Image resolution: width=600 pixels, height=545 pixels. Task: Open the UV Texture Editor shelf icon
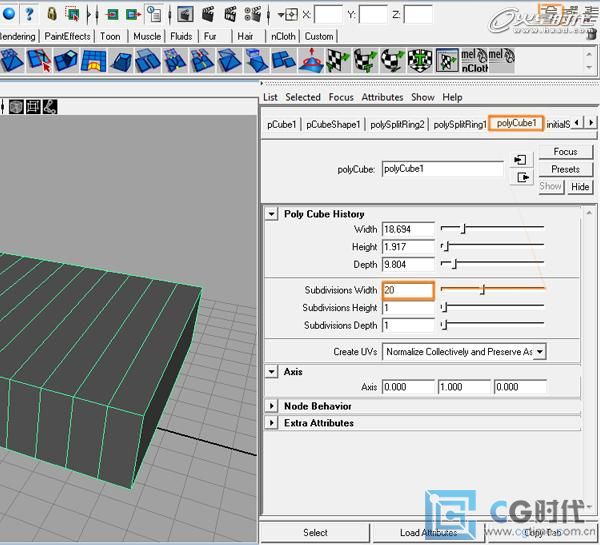click(447, 60)
